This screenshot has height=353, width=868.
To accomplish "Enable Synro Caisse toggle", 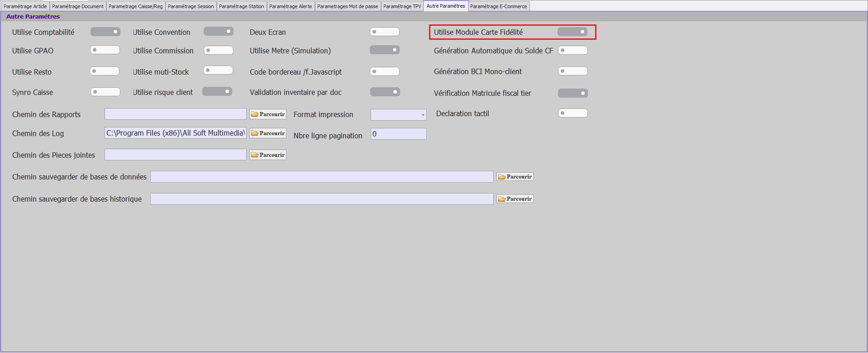I will coord(105,92).
